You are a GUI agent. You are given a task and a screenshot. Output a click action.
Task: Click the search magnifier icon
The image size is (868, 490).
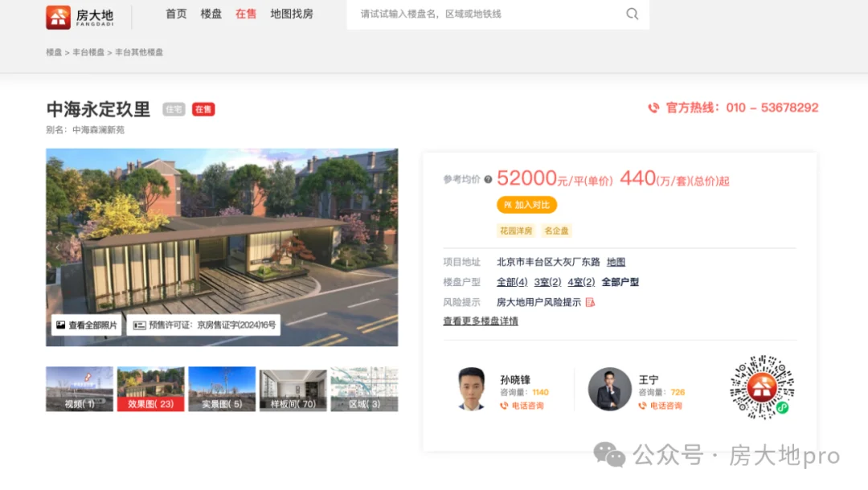coord(633,14)
